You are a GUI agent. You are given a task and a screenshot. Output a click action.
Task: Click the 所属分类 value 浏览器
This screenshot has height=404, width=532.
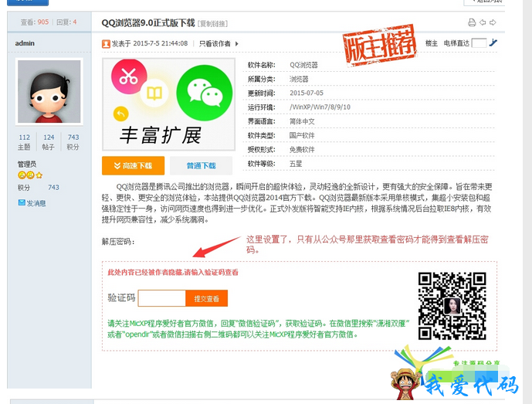[299, 79]
